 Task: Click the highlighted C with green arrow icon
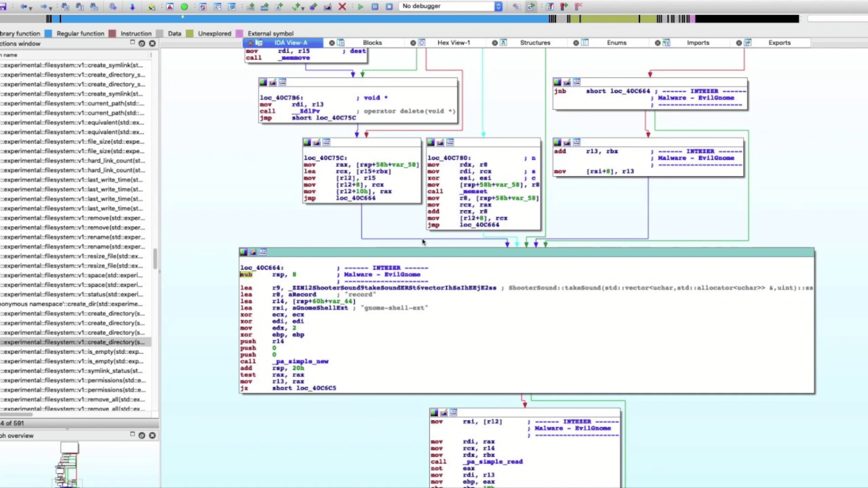530,7
